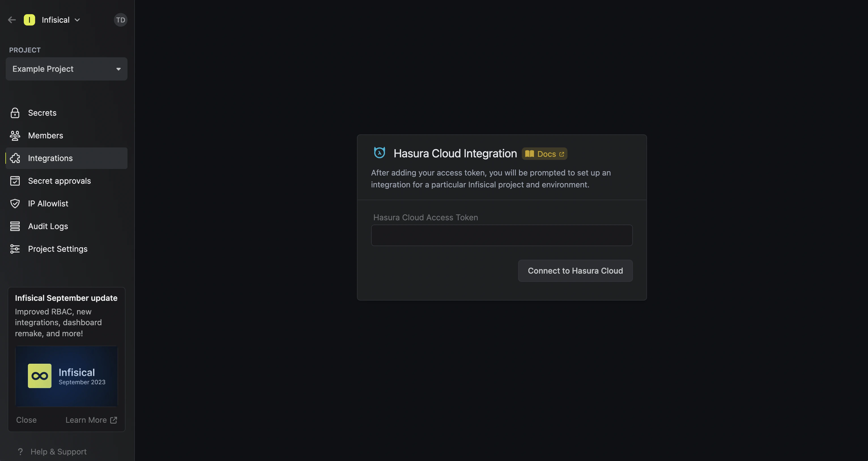Image resolution: width=868 pixels, height=461 pixels.
Task: Focus the Hasura Cloud Access Token field
Action: pyautogui.click(x=502, y=235)
